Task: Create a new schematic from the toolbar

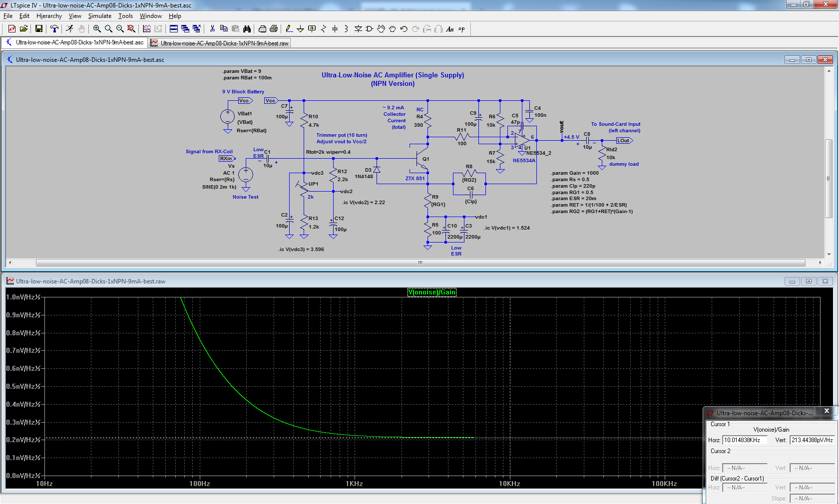Action: click(x=12, y=29)
